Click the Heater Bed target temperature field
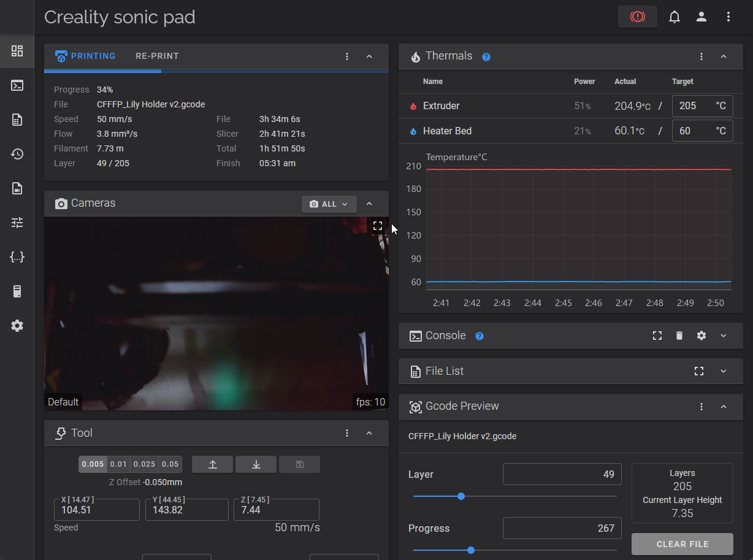 (x=703, y=131)
